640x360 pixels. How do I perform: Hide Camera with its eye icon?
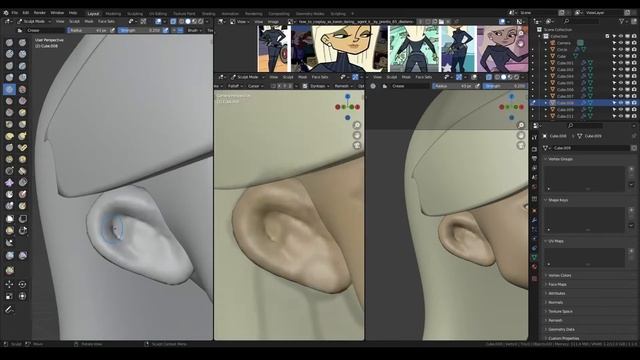point(621,43)
